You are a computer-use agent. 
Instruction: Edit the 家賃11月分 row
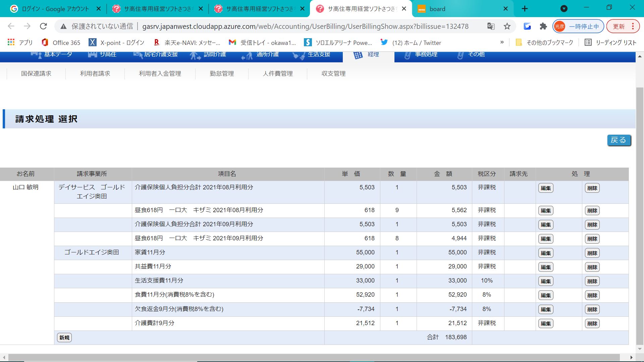click(x=545, y=253)
